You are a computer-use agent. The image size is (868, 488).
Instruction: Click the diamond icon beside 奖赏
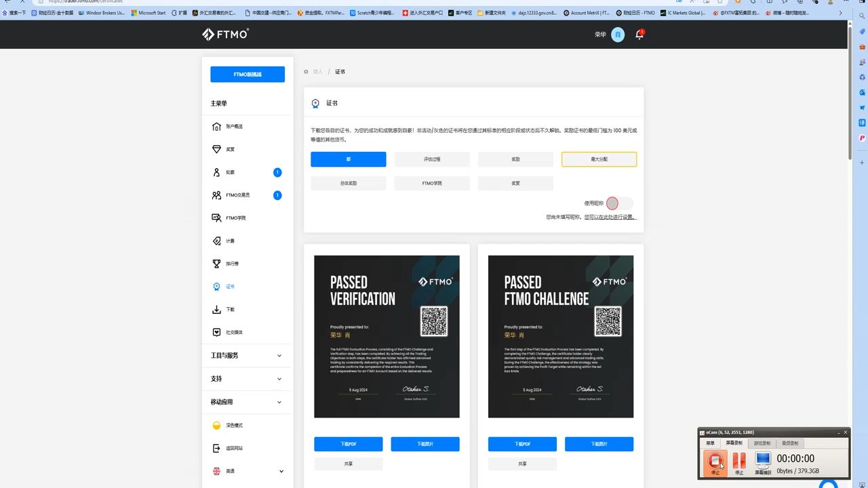pos(216,149)
